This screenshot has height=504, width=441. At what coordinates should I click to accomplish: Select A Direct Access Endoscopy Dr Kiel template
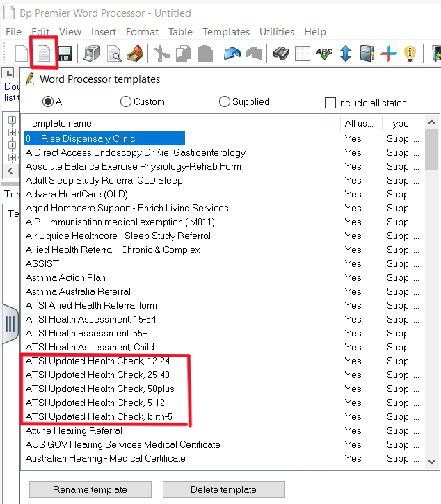[136, 152]
